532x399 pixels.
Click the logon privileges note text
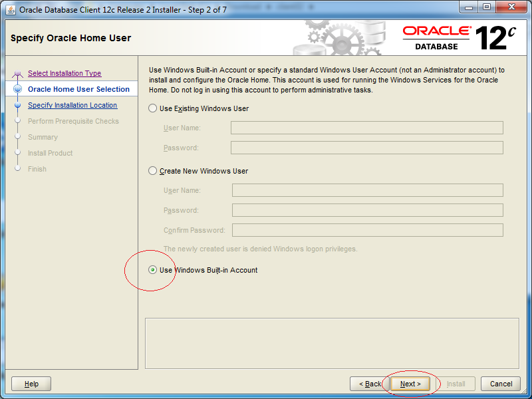tap(260, 249)
